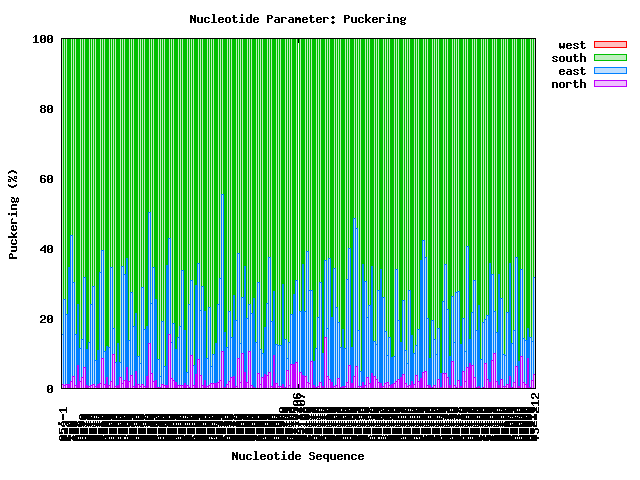Click the 'west' legend label
This screenshot has width=640, height=480.
[x=572, y=45]
